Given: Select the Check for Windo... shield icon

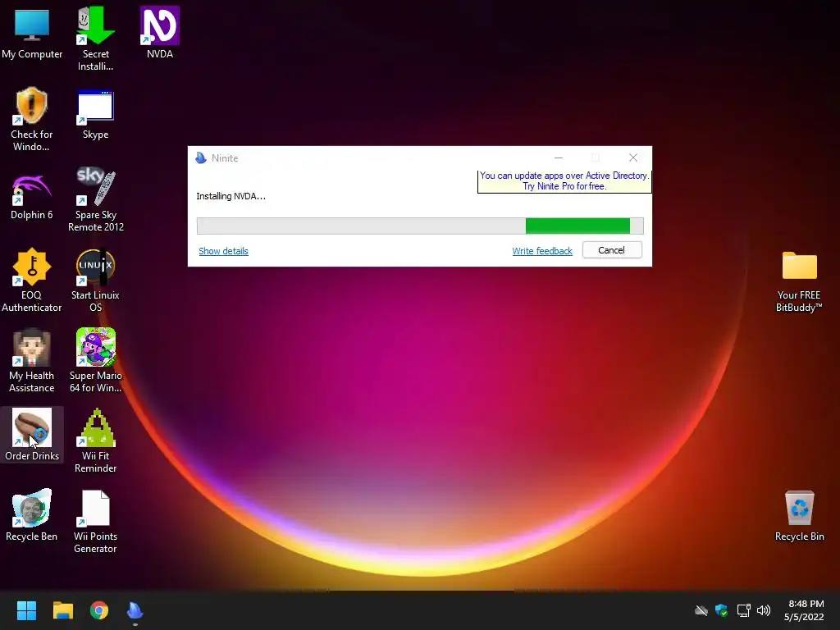Looking at the screenshot, I should (x=32, y=119).
